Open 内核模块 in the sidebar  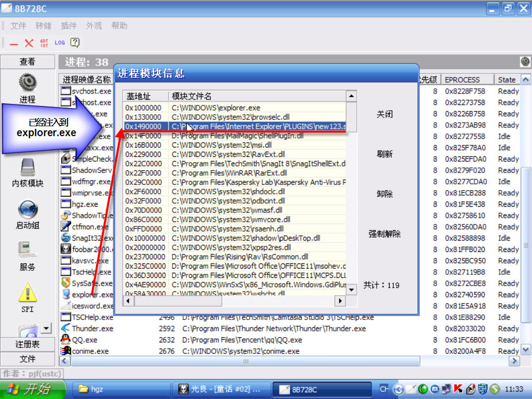[x=28, y=171]
